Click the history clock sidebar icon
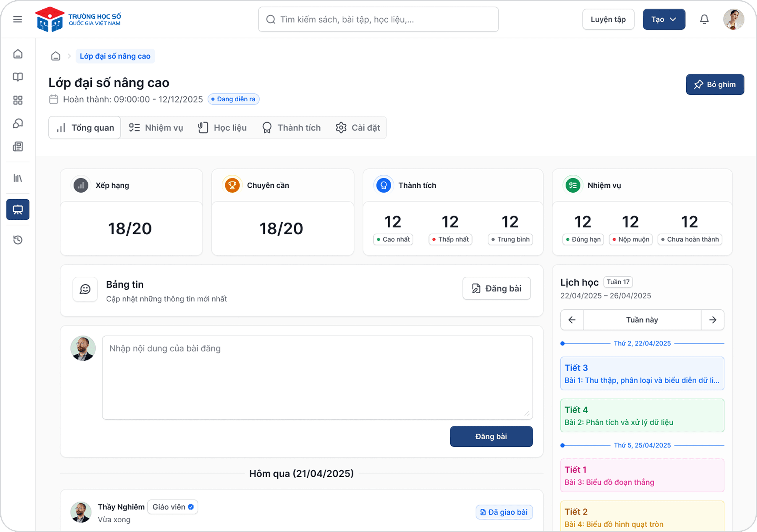 [18, 240]
